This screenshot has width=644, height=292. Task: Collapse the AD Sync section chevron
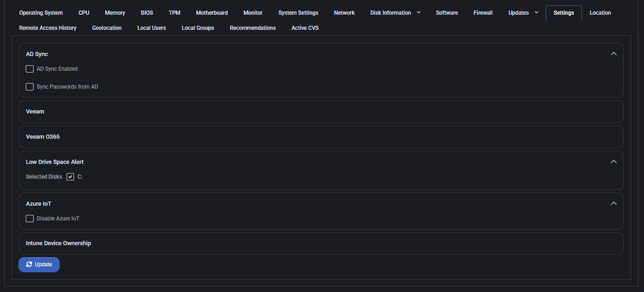[613, 54]
